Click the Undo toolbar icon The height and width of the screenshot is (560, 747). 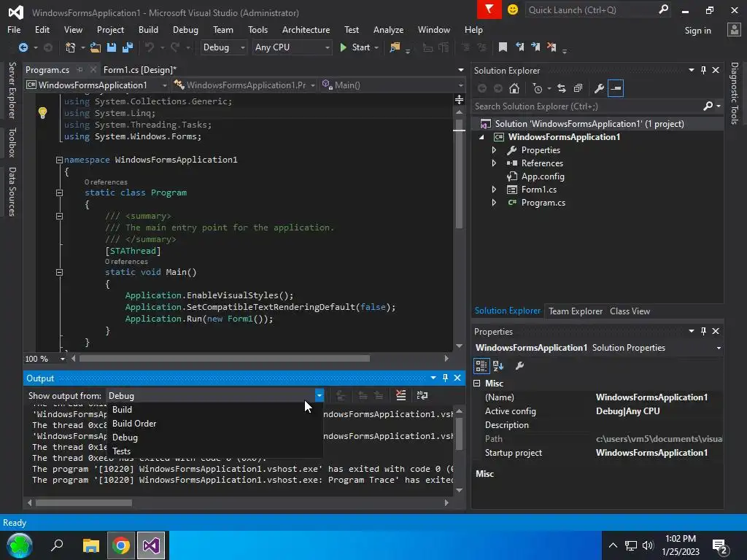click(150, 47)
